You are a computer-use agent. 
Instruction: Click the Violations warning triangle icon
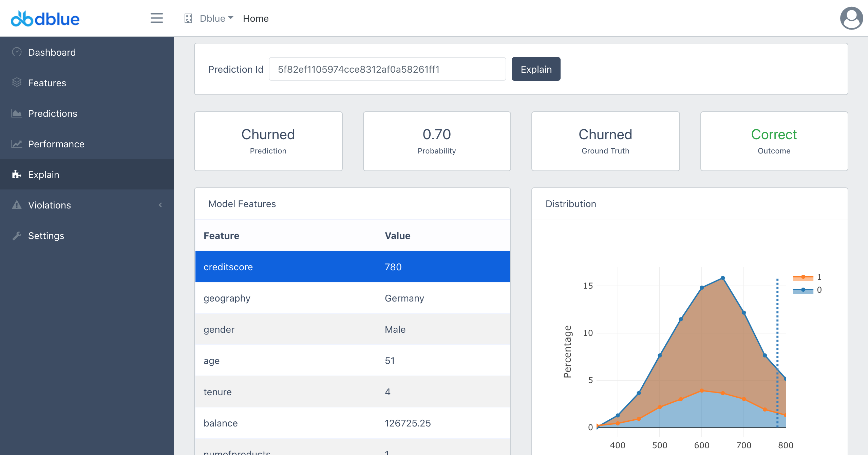pos(17,205)
